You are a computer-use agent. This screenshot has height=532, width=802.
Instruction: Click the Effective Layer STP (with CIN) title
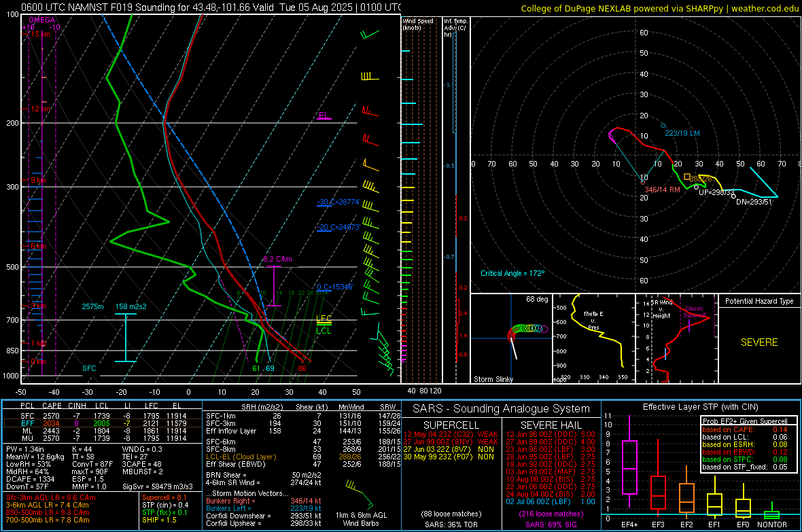click(701, 407)
